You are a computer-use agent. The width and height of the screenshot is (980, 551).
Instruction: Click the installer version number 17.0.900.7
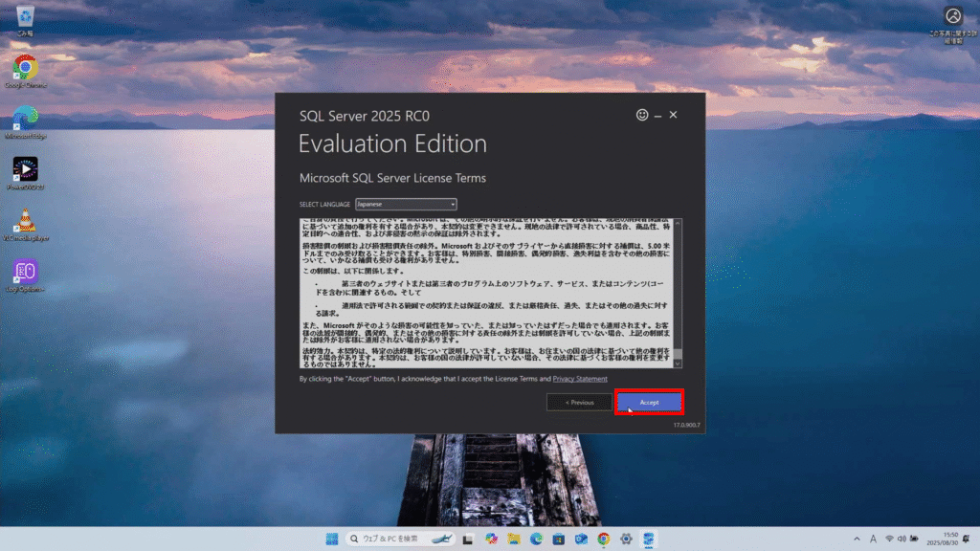pos(686,425)
